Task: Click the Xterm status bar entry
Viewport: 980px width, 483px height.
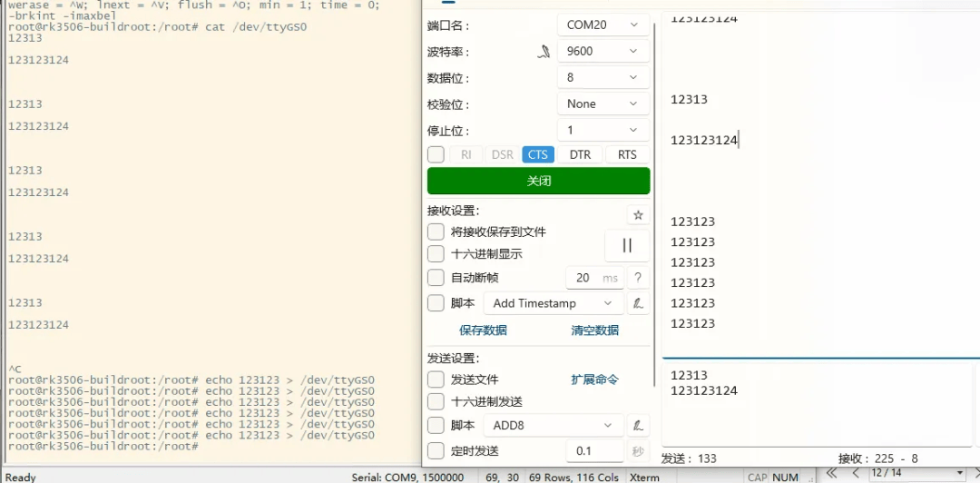Action: pyautogui.click(x=644, y=478)
